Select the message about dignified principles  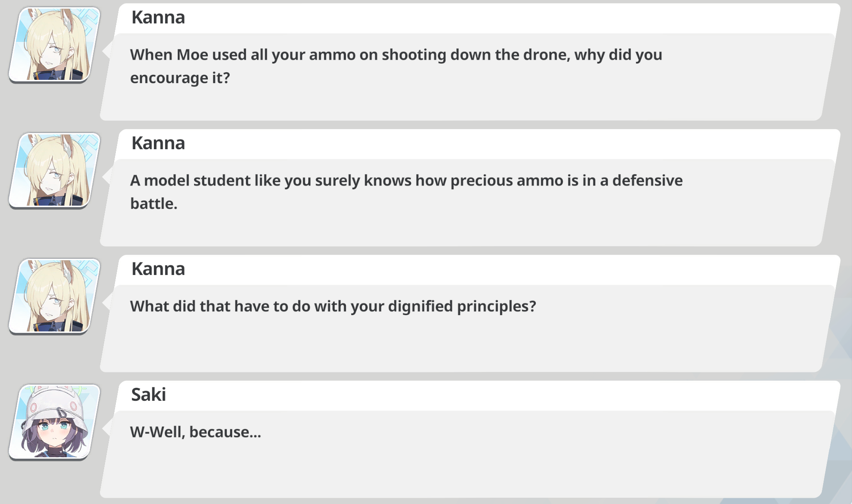point(333,306)
